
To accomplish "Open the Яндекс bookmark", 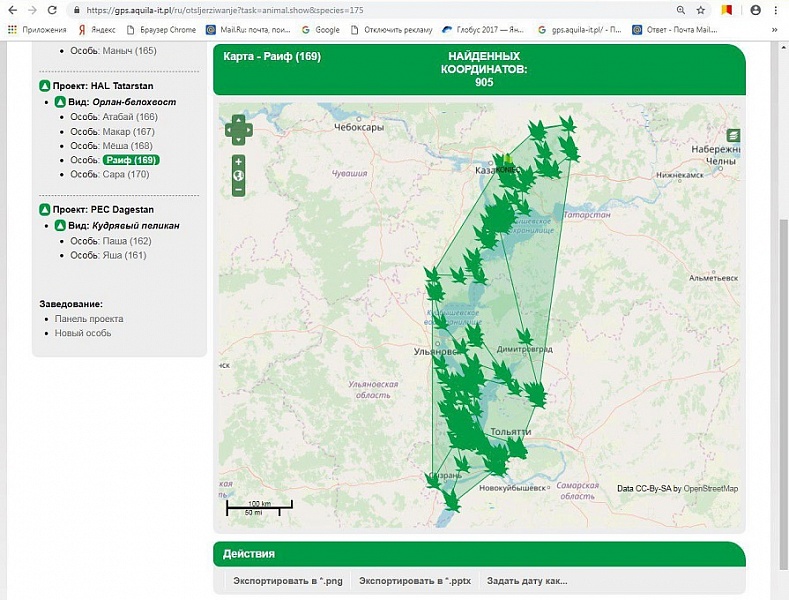I will (x=97, y=30).
